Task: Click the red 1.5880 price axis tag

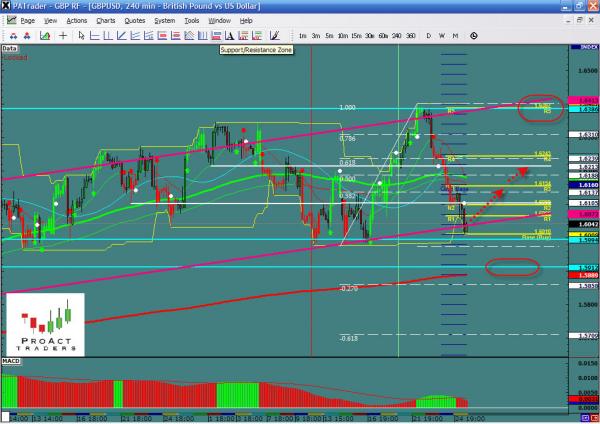Action: point(584,275)
